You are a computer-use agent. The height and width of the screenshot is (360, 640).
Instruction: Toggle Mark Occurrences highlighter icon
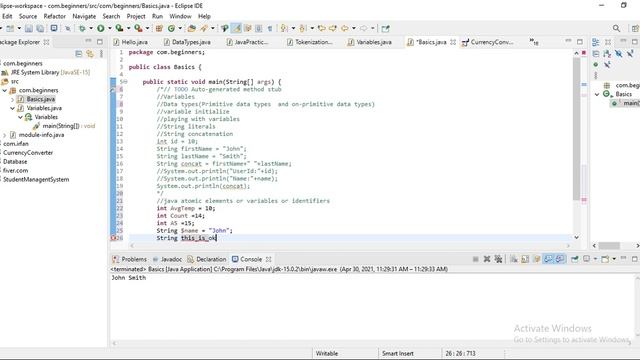(x=236, y=29)
